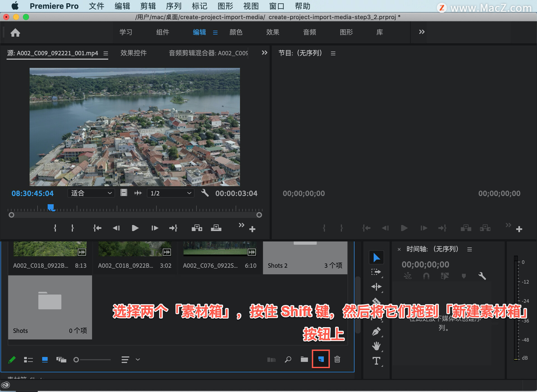Mark In point in source monitor

[55, 228]
